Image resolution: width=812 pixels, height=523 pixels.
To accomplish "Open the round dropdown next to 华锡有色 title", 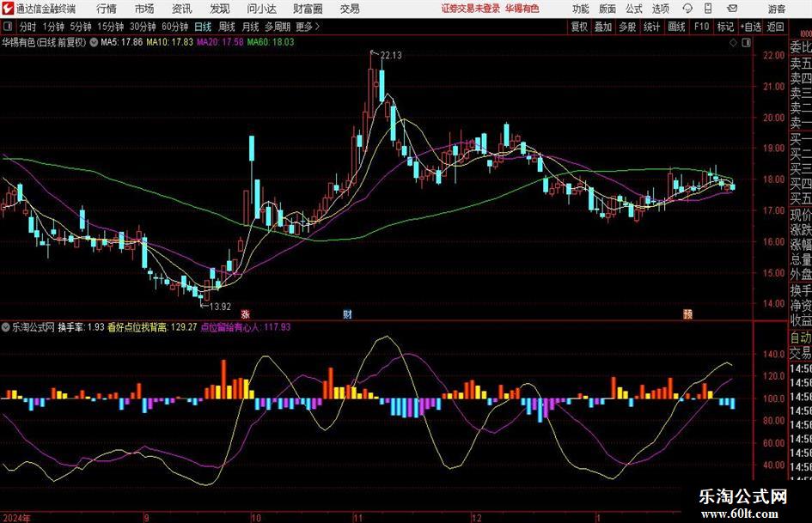I will click(x=94, y=42).
